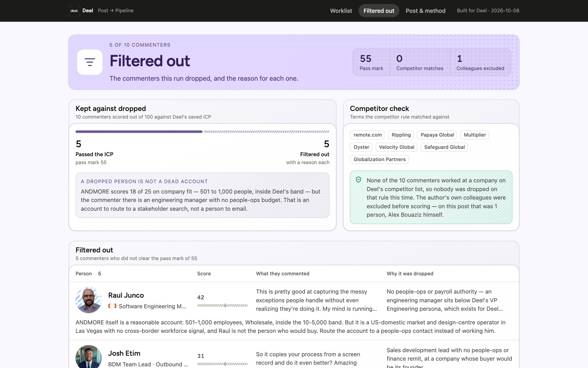588x368 pixels.
Task: Click Raul Junco's company logo icon
Action: point(112,306)
